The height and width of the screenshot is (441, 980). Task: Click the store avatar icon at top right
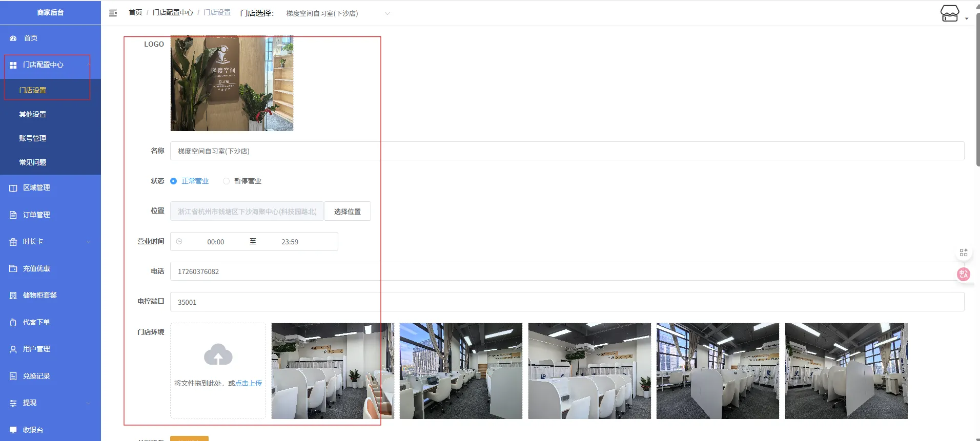pos(949,13)
